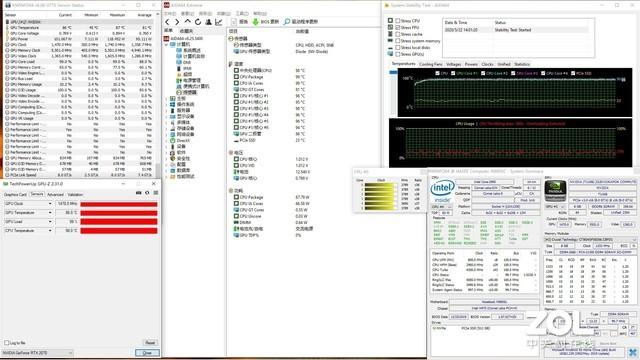Viewport: 640px width, 360px height.
Task: Uncheck the Stress FPU checkbox
Action: tap(397, 27)
